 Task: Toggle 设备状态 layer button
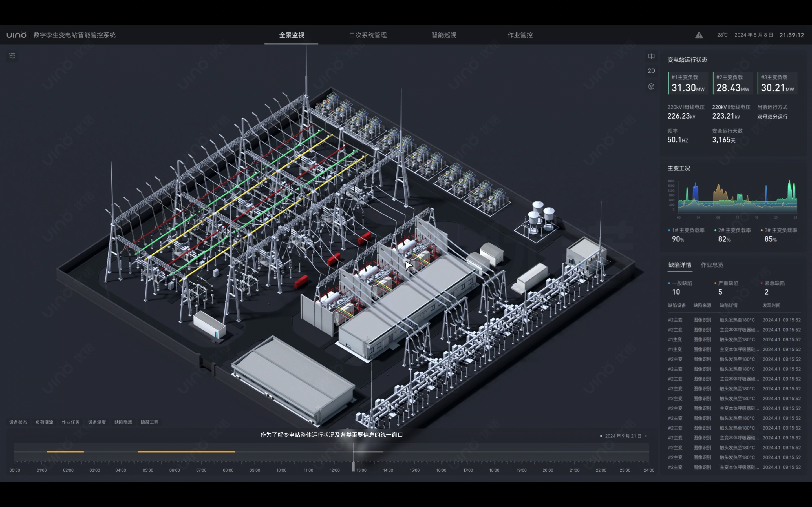(18, 422)
